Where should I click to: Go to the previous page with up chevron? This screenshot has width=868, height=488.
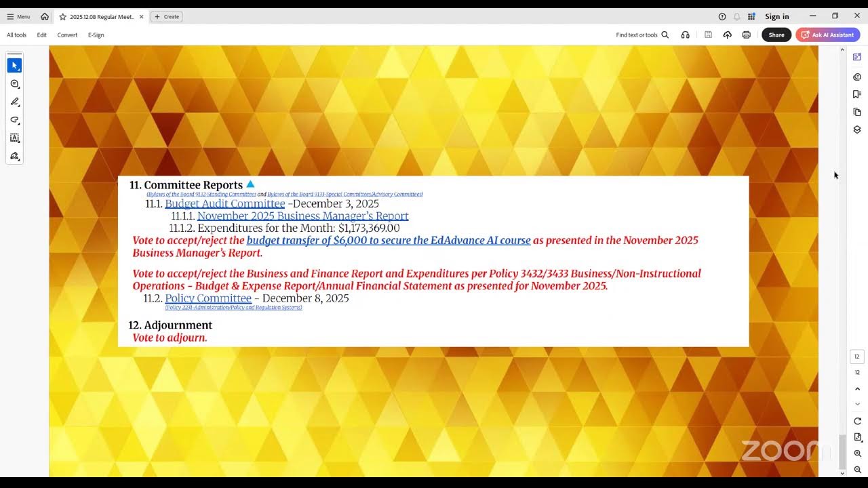pyautogui.click(x=857, y=389)
